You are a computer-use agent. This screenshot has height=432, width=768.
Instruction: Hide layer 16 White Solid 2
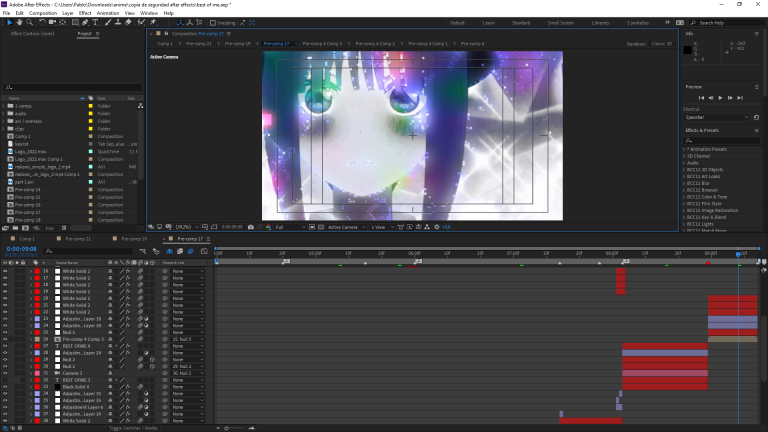5,271
